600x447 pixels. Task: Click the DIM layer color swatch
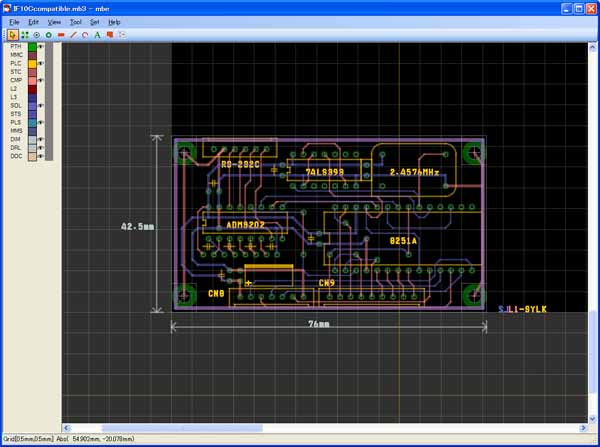click(33, 139)
